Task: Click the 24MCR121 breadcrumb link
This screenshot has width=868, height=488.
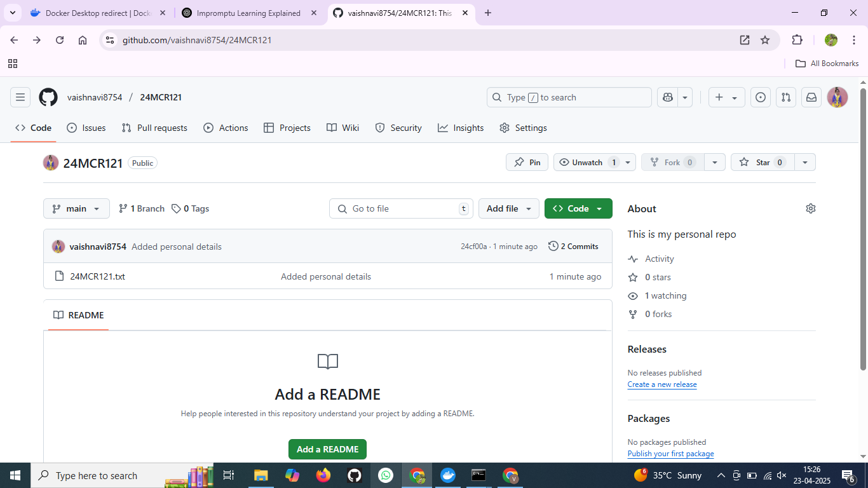Action: (161, 97)
